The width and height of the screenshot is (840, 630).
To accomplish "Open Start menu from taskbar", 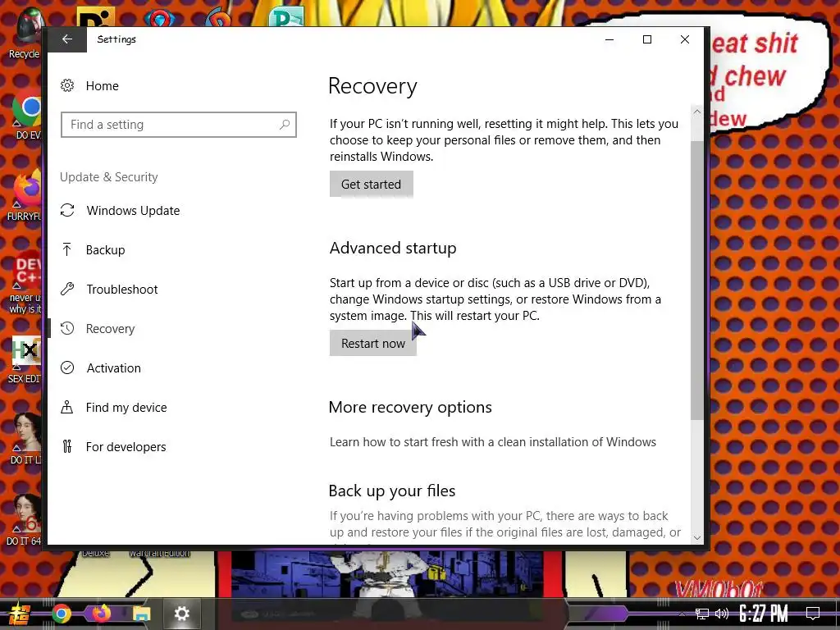I will [19, 614].
